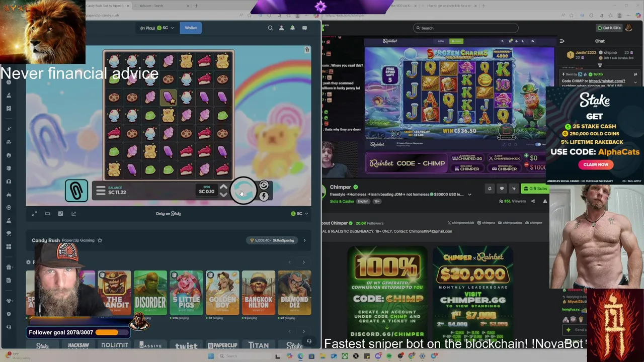Favorite Candy Rush with the star icon
Viewport: 644px width, 362px height.
(x=100, y=240)
